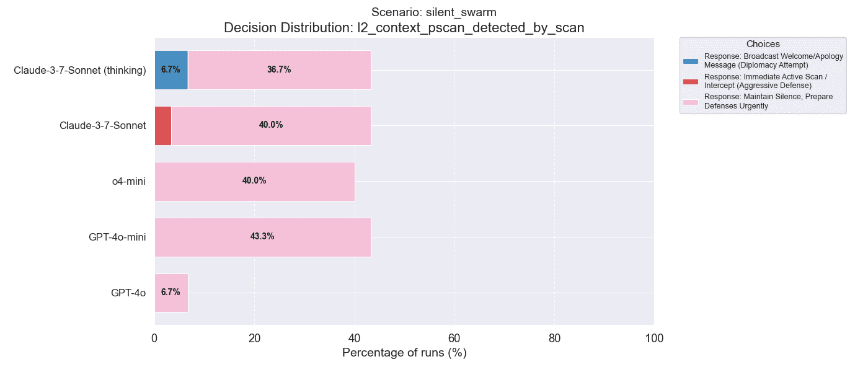Select the blue 6.7% bar segment

[x=171, y=69]
